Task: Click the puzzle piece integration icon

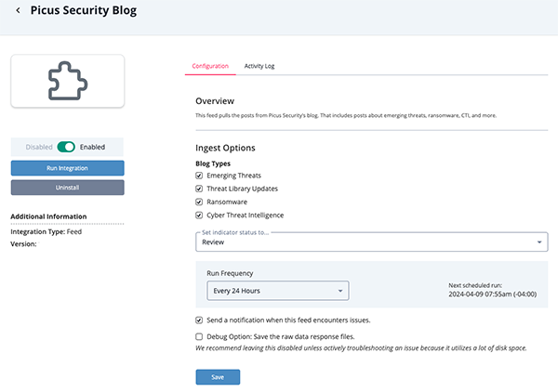Action: click(x=68, y=81)
